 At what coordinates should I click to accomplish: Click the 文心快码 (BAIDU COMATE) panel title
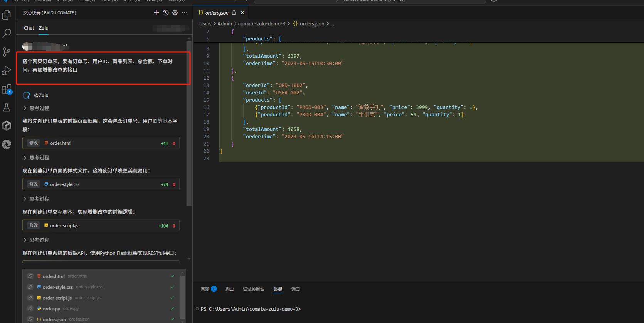coord(50,13)
